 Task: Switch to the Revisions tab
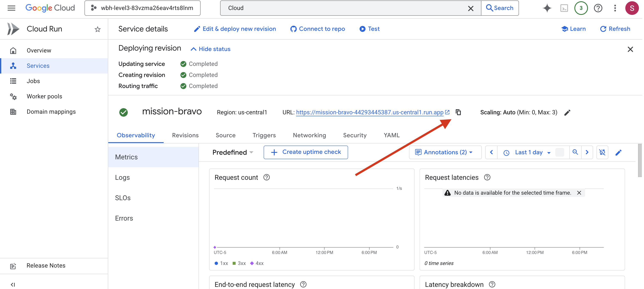click(x=185, y=135)
